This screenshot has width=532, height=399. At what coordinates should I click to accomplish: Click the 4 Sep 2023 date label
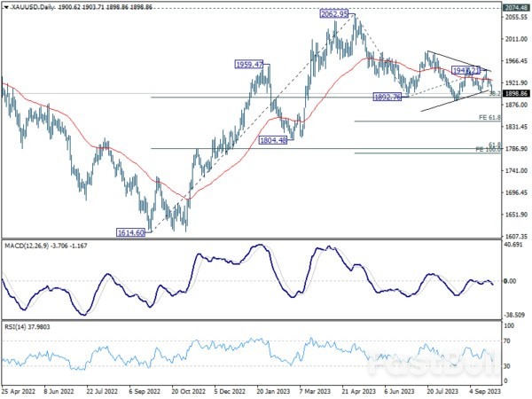tap(485, 391)
